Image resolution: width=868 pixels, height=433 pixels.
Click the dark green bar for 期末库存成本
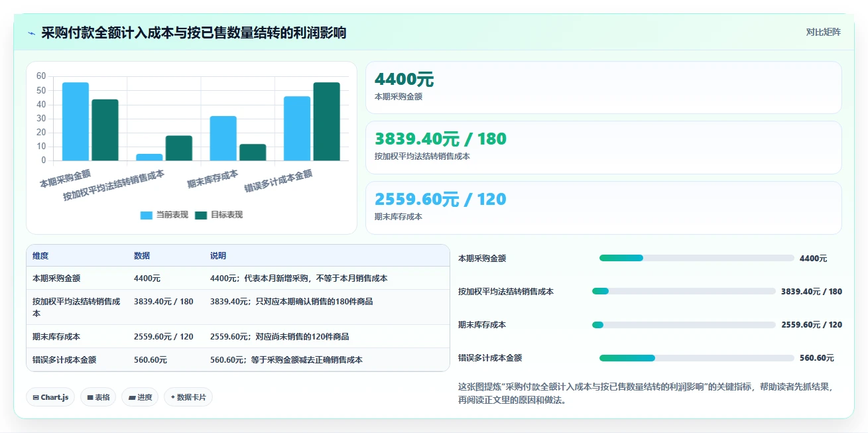pyautogui.click(x=253, y=152)
